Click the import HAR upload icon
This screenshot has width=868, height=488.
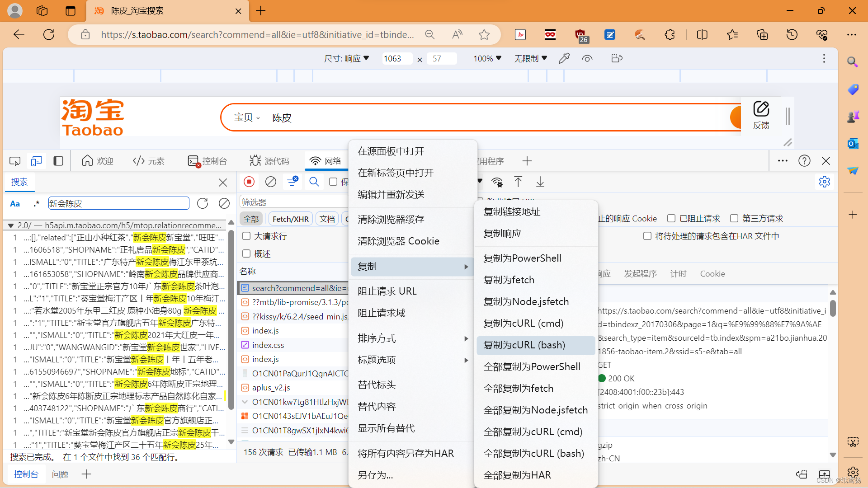click(518, 182)
